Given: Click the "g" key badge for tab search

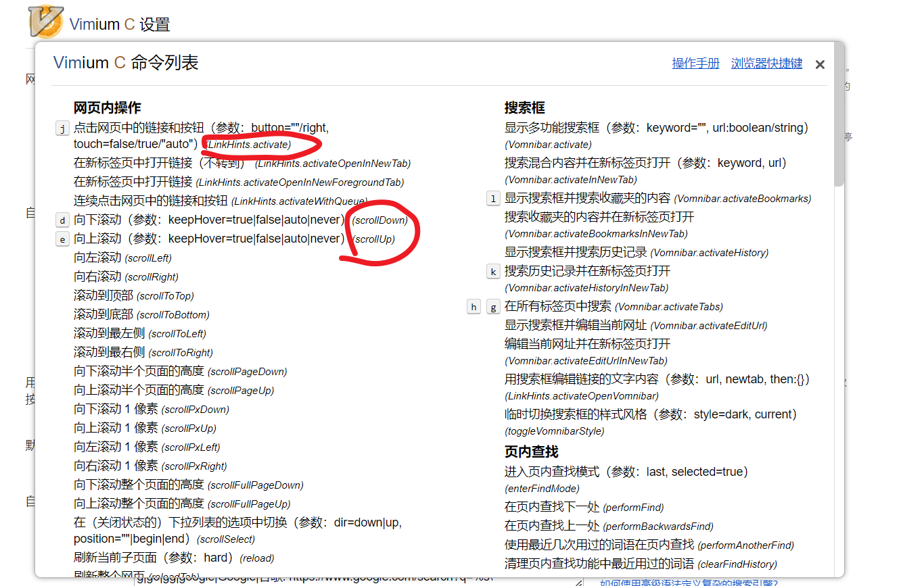Looking at the screenshot, I should [493, 306].
